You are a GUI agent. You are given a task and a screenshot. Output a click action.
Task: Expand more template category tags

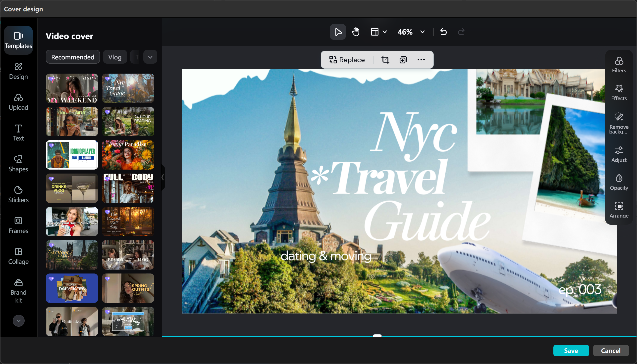[x=150, y=57]
